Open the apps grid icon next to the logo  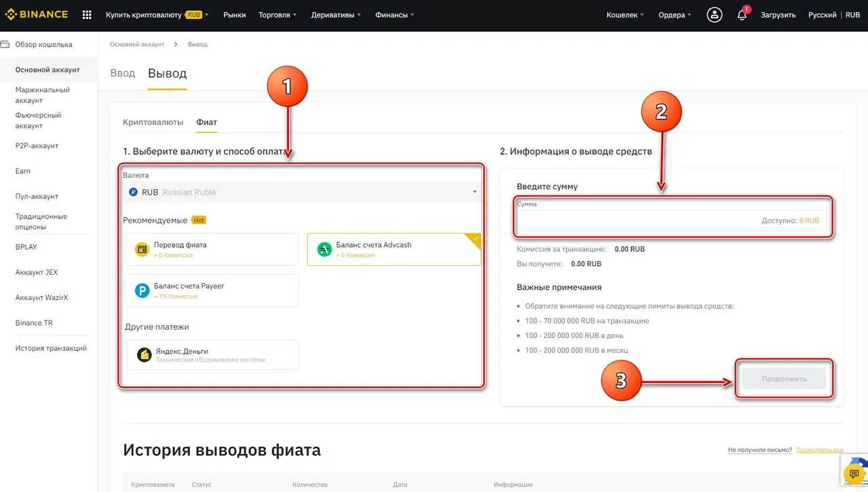tap(87, 14)
